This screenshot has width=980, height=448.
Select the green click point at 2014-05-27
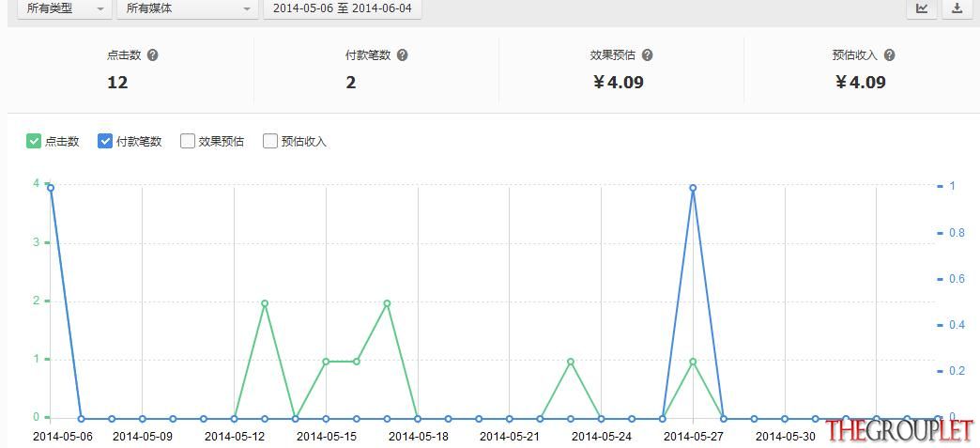[693, 362]
